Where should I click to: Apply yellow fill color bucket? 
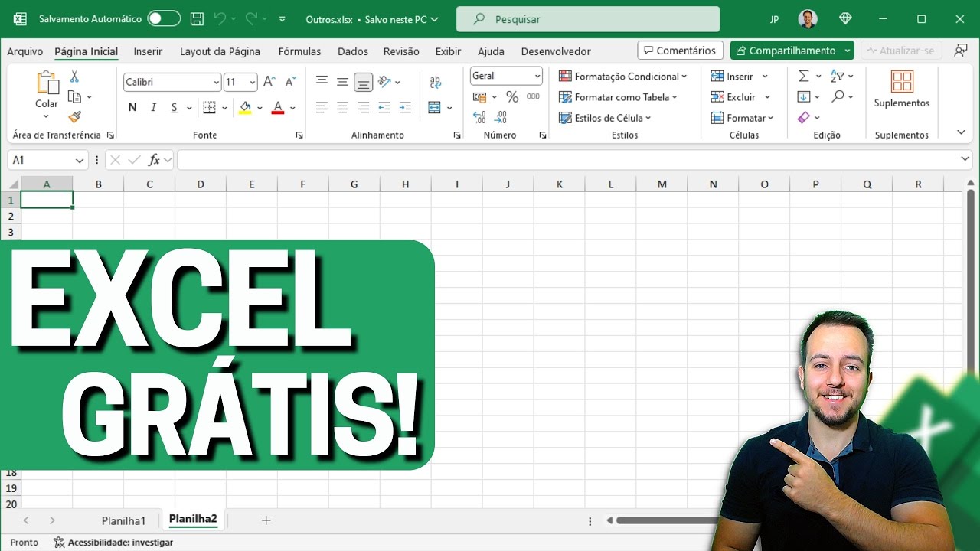click(245, 108)
